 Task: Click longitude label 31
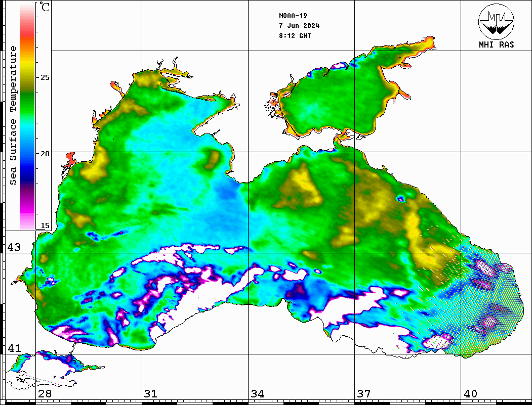(x=151, y=394)
